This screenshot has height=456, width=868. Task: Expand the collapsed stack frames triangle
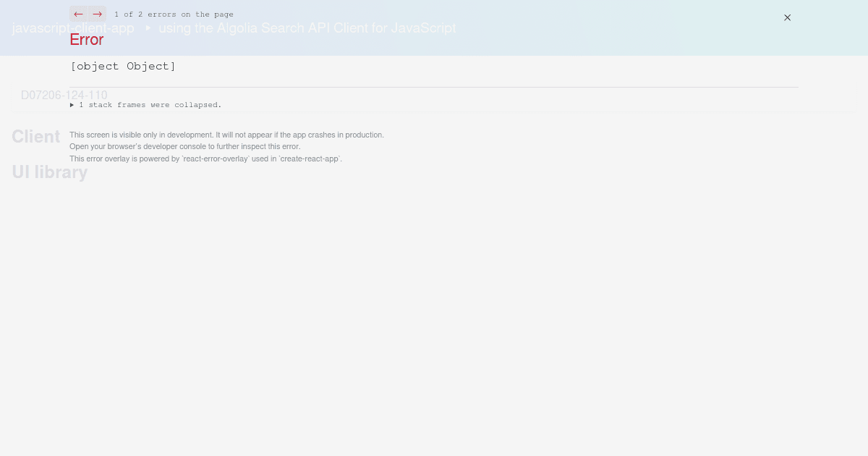point(72,105)
